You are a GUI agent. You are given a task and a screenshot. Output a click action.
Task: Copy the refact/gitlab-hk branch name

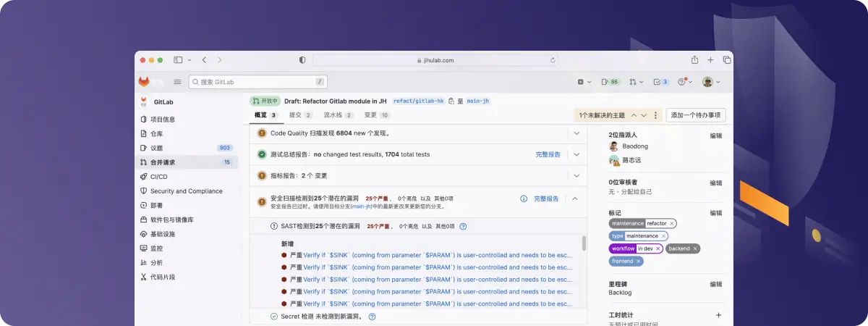pyautogui.click(x=451, y=101)
